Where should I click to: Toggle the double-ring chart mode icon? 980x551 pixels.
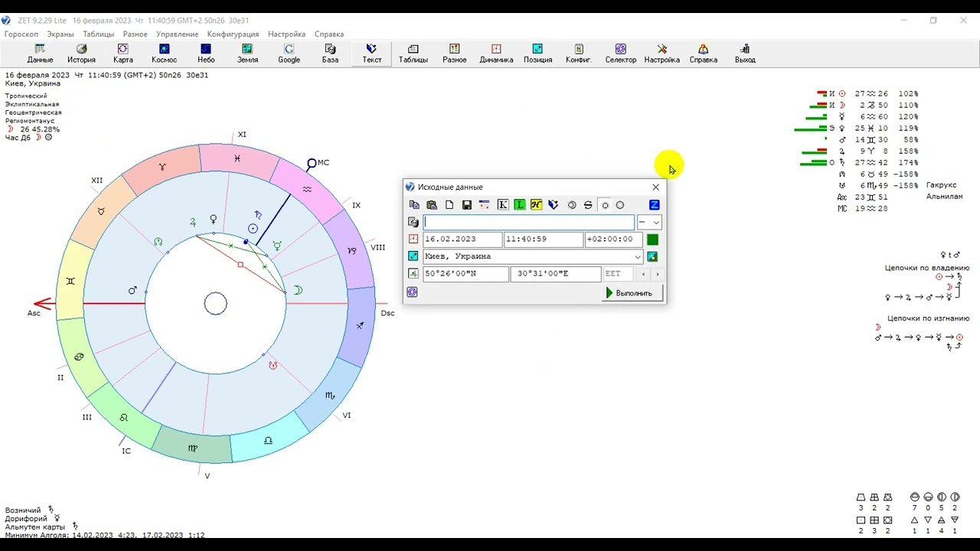(572, 205)
